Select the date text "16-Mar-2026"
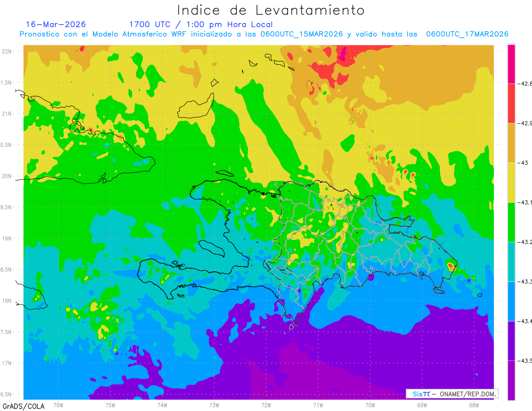Viewport: 532px width, 411px height. [56, 24]
